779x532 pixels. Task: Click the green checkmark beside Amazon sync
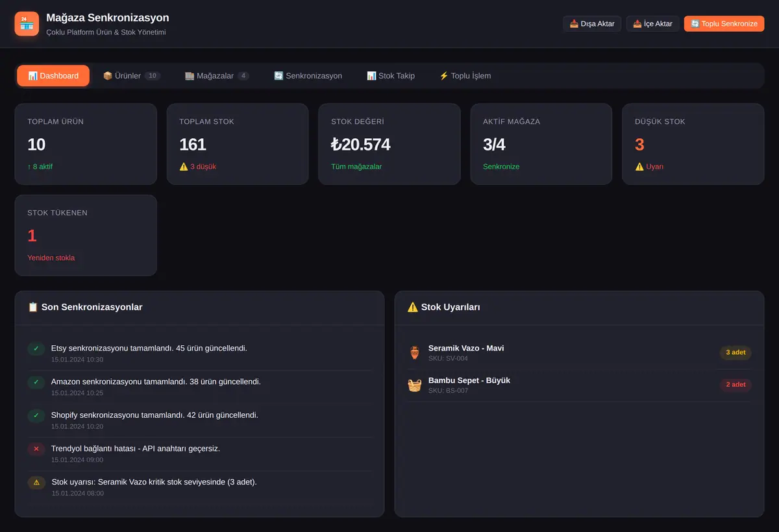(36, 382)
